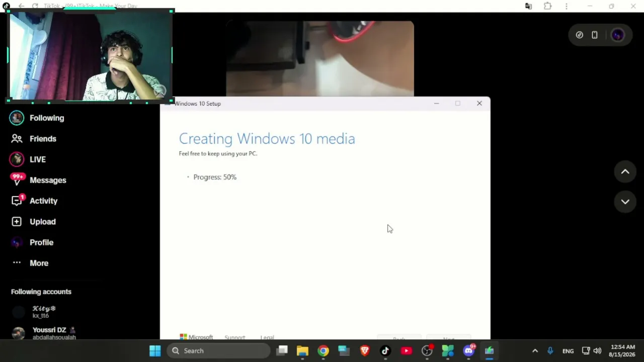Open the Legal link in Windows 10 Setup
Viewport: 644px width, 362px height.
(x=267, y=338)
